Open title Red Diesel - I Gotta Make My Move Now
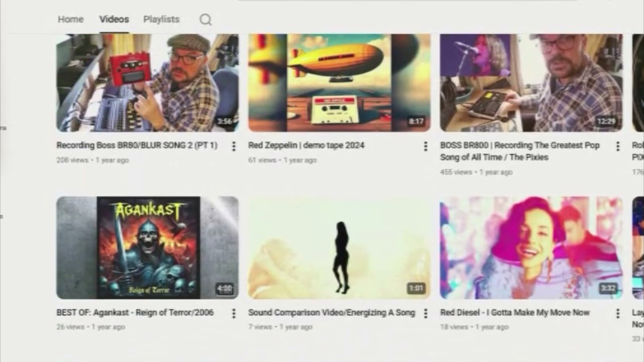Image resolution: width=644 pixels, height=362 pixels. 515,312
